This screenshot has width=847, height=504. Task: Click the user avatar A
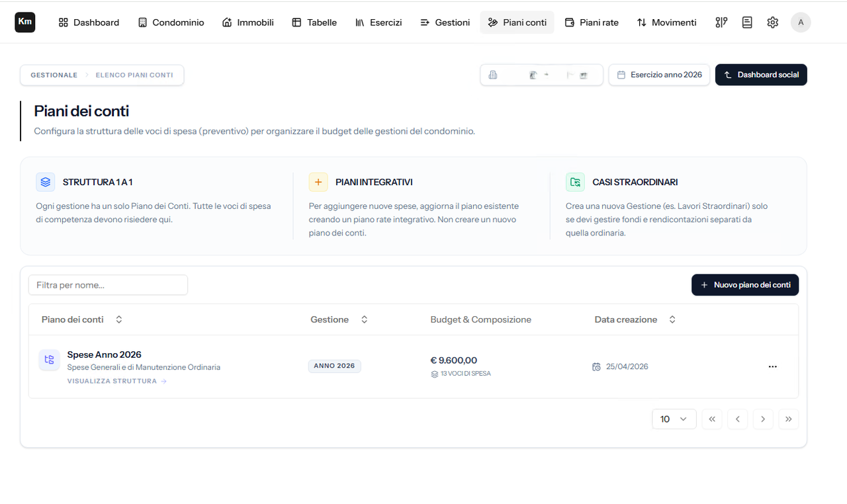click(801, 22)
